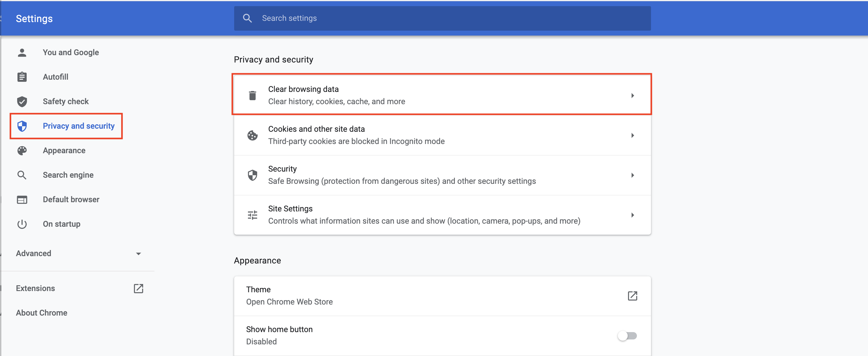Click the external-link icon next to Extensions

coord(139,288)
